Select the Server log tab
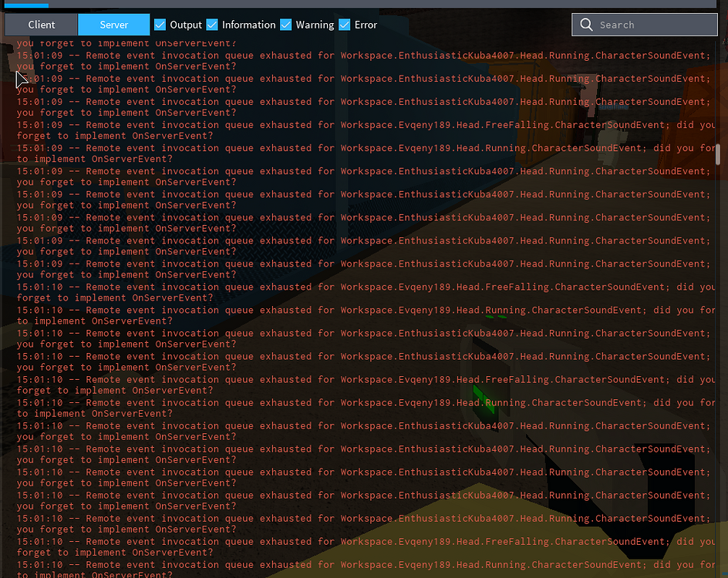The width and height of the screenshot is (728, 578). point(114,25)
